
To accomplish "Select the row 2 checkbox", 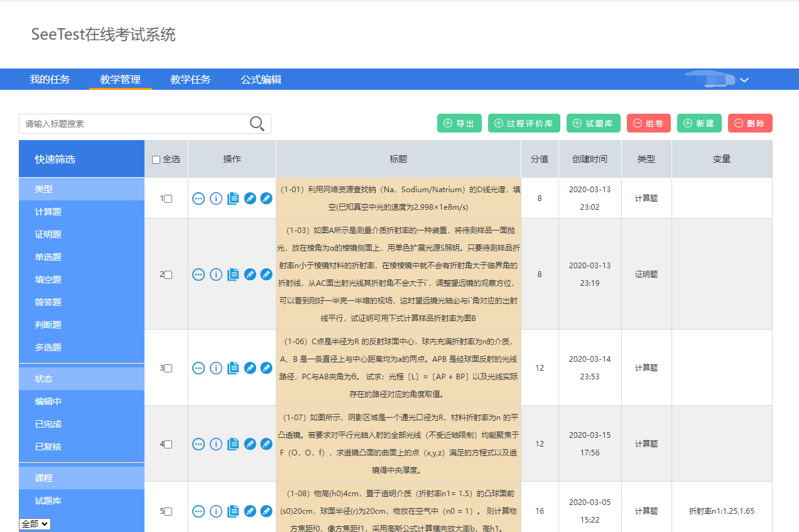I will (168, 275).
